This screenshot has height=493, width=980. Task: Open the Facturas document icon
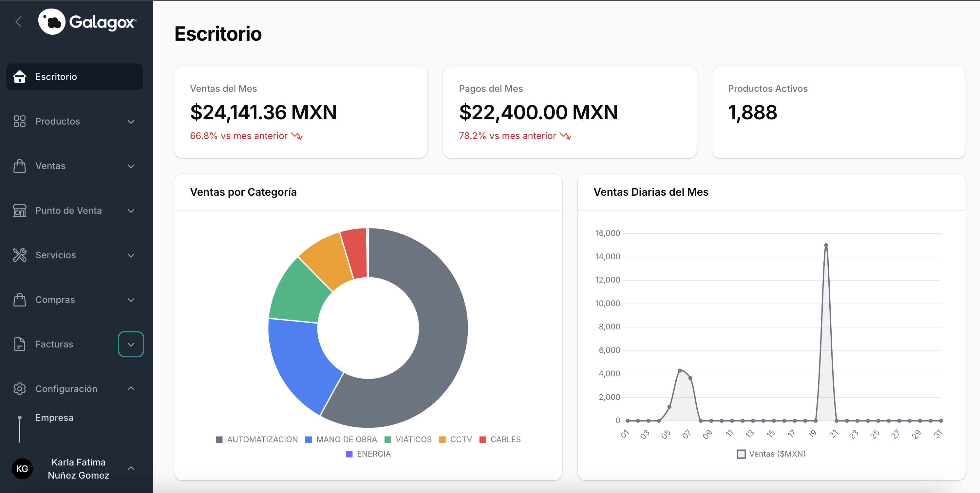click(19, 344)
